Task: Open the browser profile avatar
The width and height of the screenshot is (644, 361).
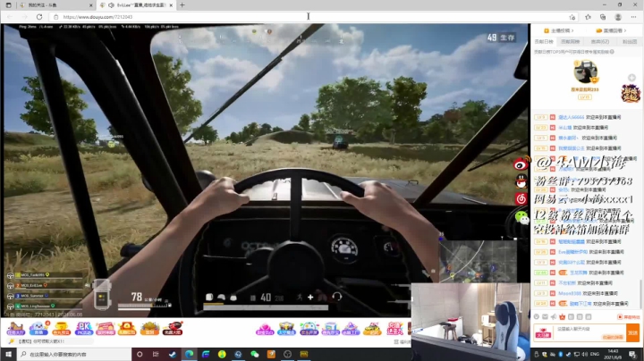Action: click(x=618, y=17)
